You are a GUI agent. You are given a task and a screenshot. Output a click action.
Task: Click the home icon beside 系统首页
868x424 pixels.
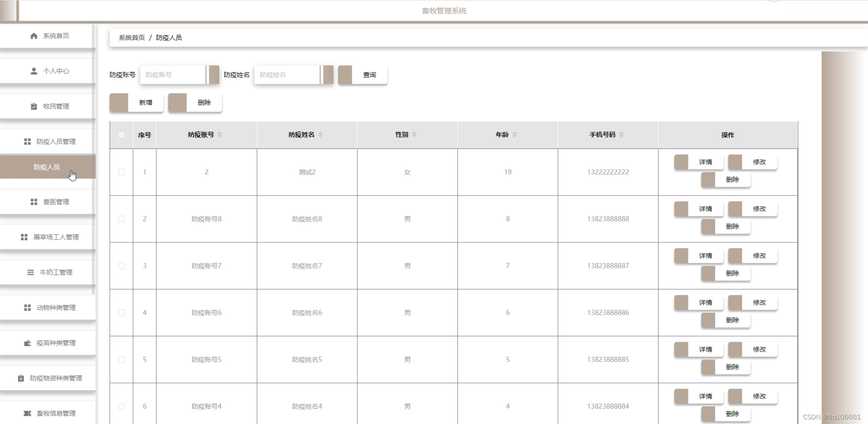point(34,36)
